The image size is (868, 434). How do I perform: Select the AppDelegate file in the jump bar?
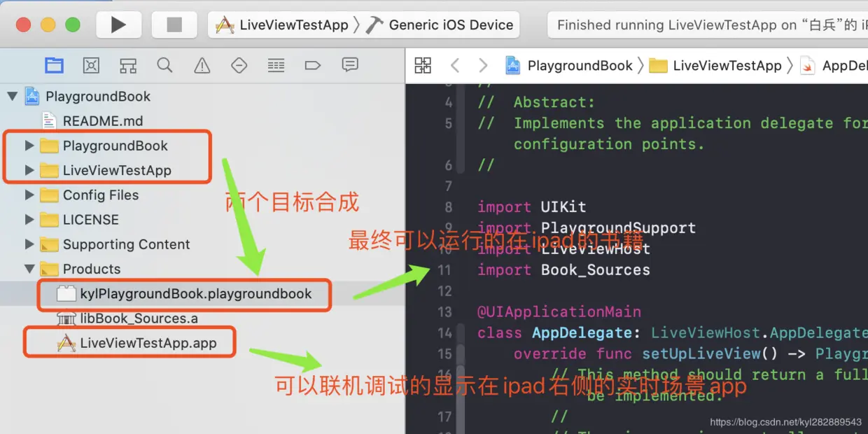[834, 66]
